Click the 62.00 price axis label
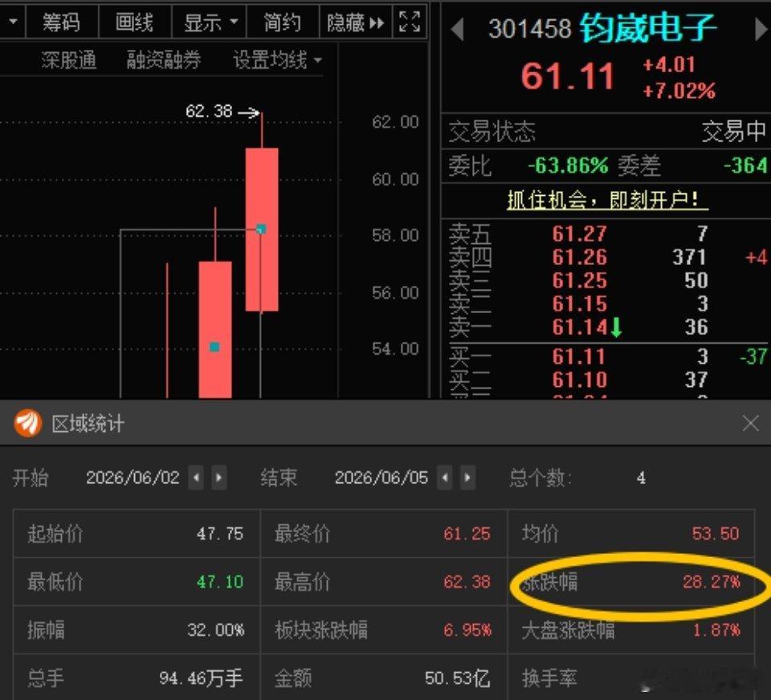Screen dimensions: 771x700 click(395, 122)
